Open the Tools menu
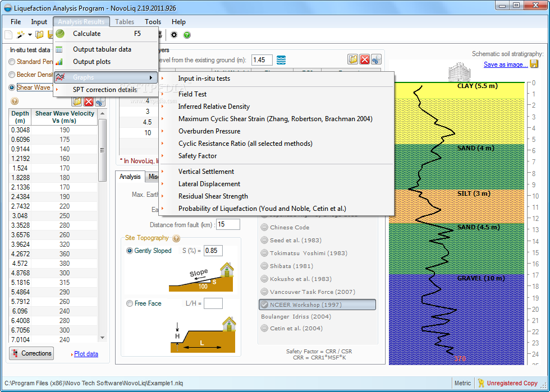The image size is (550, 392). point(153,22)
